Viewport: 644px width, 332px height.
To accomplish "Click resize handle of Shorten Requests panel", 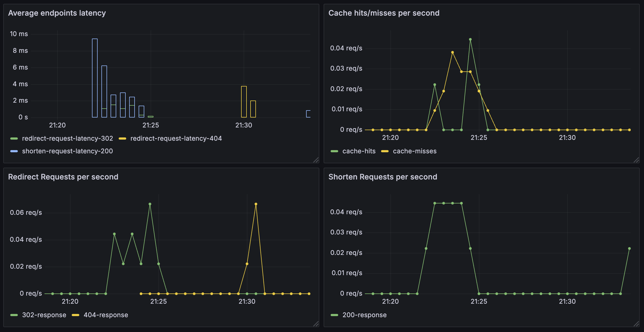I will click(x=636, y=324).
